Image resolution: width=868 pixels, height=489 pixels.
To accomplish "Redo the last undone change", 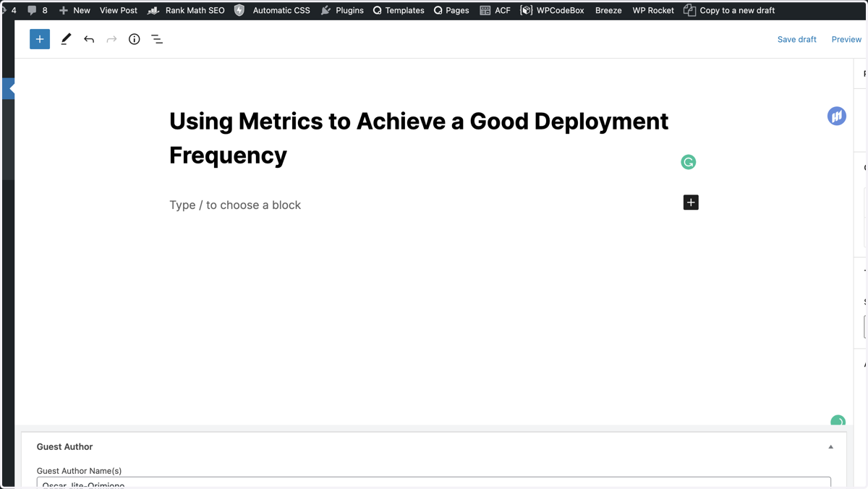I will click(x=111, y=39).
